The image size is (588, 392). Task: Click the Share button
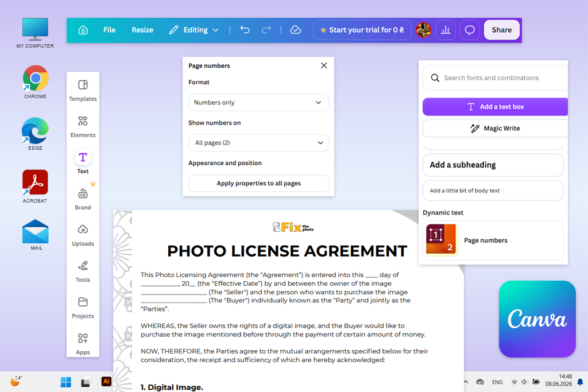coord(502,30)
